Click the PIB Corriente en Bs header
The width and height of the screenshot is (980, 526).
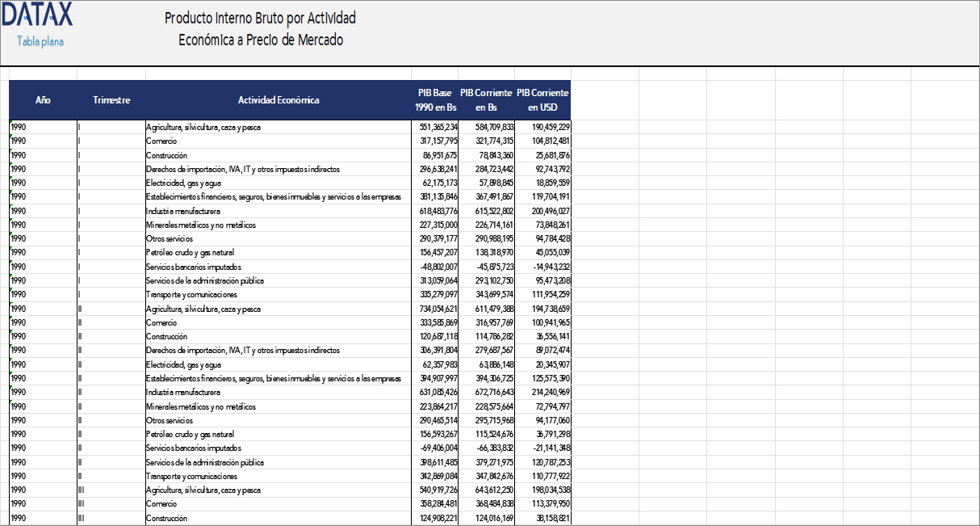487,99
